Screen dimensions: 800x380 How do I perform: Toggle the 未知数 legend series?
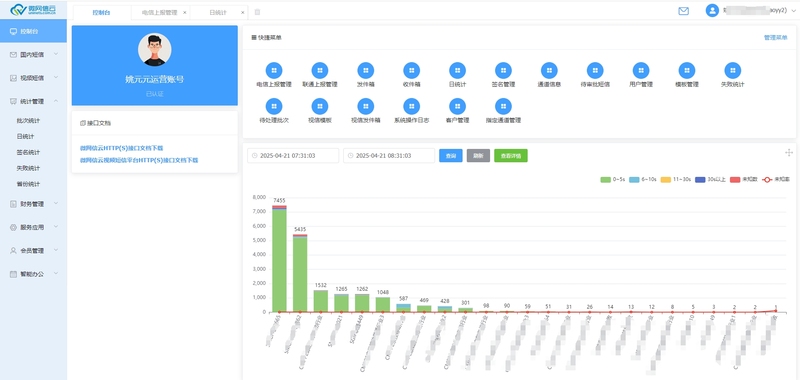[744, 180]
